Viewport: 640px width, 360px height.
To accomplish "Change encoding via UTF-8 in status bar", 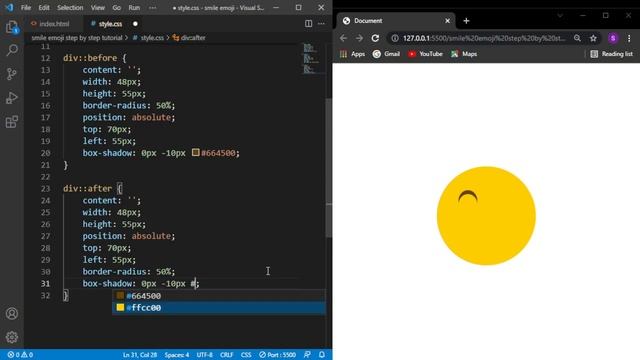I will 204,355.
